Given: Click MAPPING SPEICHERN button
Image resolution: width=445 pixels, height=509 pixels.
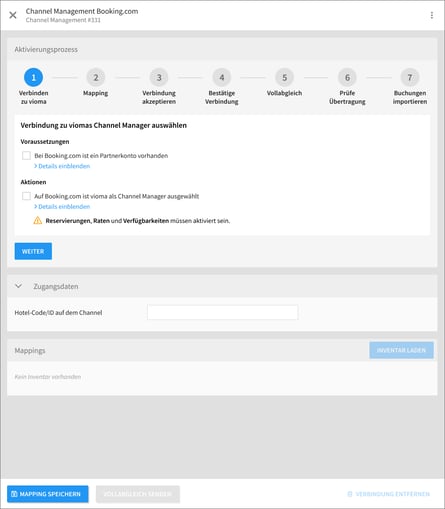Looking at the screenshot, I should (48, 494).
